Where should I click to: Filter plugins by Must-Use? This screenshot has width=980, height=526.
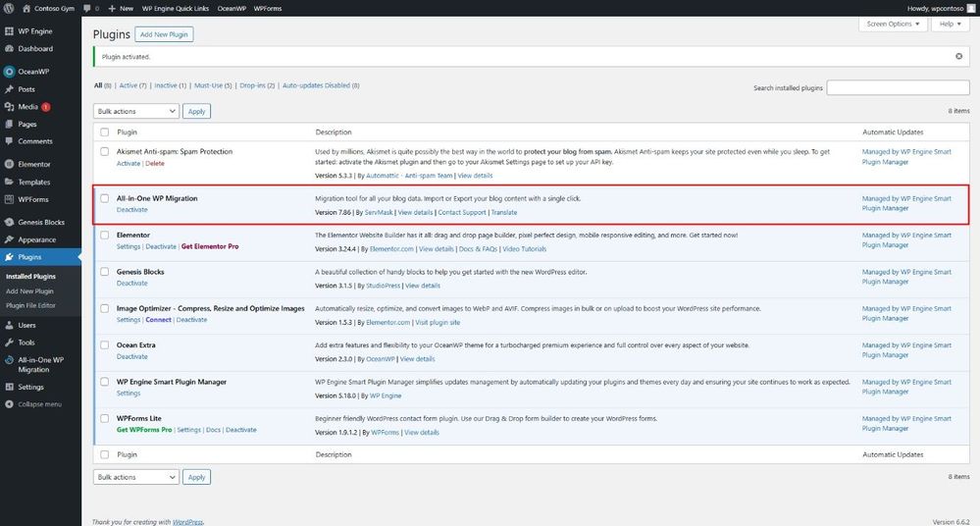(213, 85)
